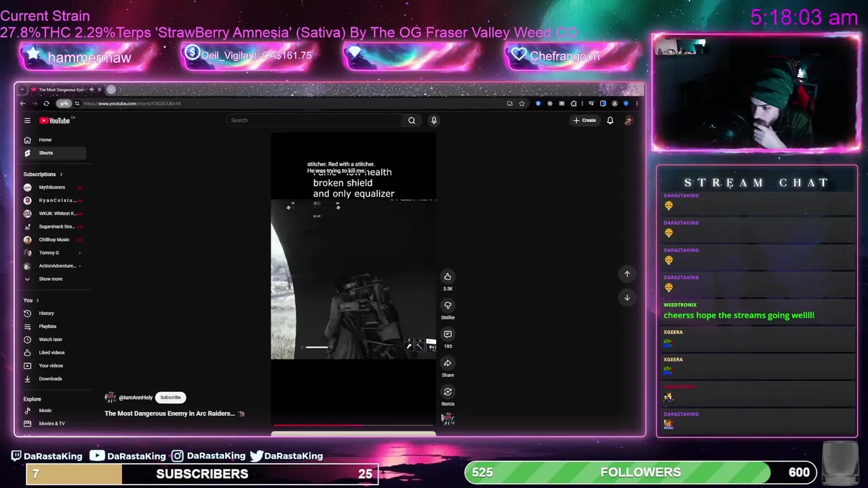Open WKUK: Whitest Kids channel

point(56,213)
